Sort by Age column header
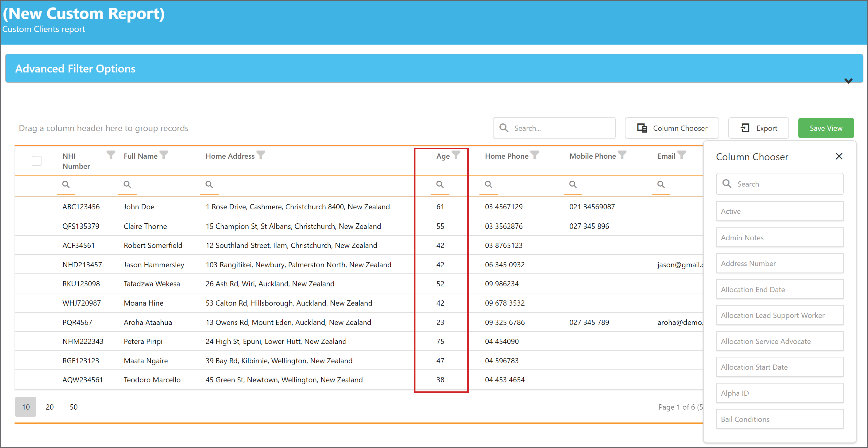The height and width of the screenshot is (448, 868). coord(443,156)
